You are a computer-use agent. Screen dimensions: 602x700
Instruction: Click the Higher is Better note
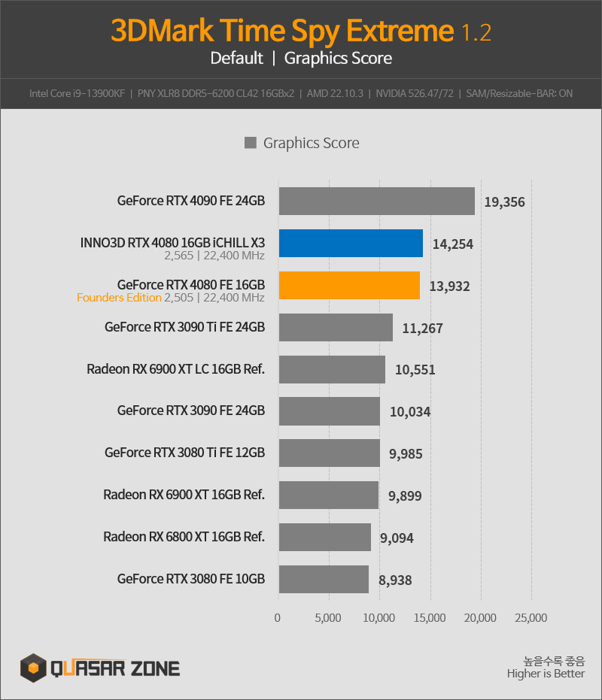tap(546, 674)
